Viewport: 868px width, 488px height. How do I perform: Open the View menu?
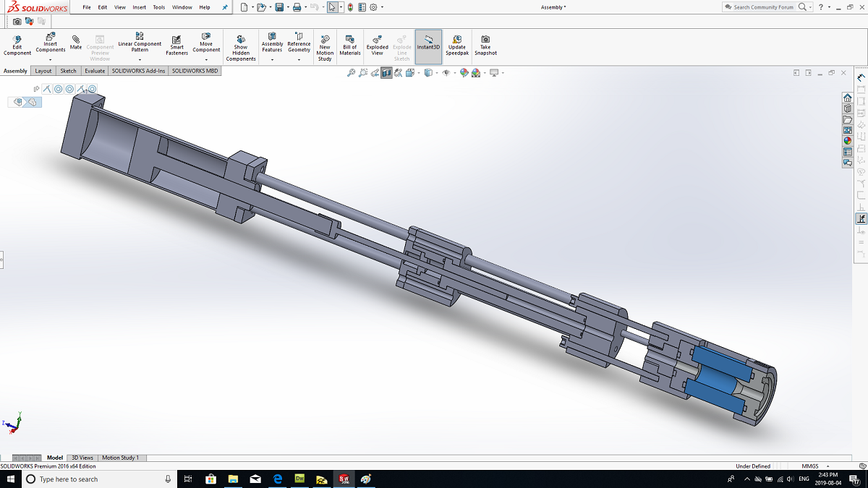click(120, 7)
